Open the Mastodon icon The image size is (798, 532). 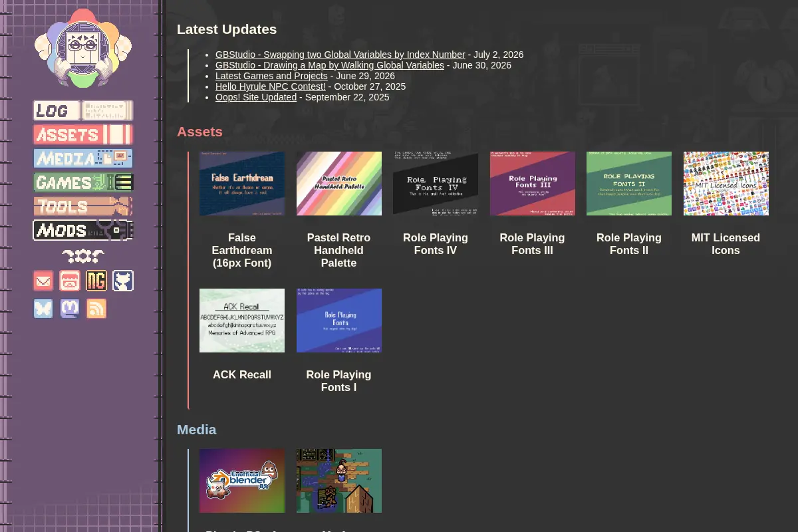pos(70,309)
